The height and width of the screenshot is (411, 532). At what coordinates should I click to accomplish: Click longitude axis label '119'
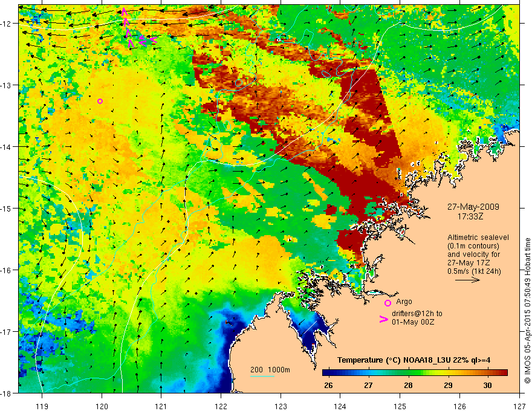[x=42, y=406]
